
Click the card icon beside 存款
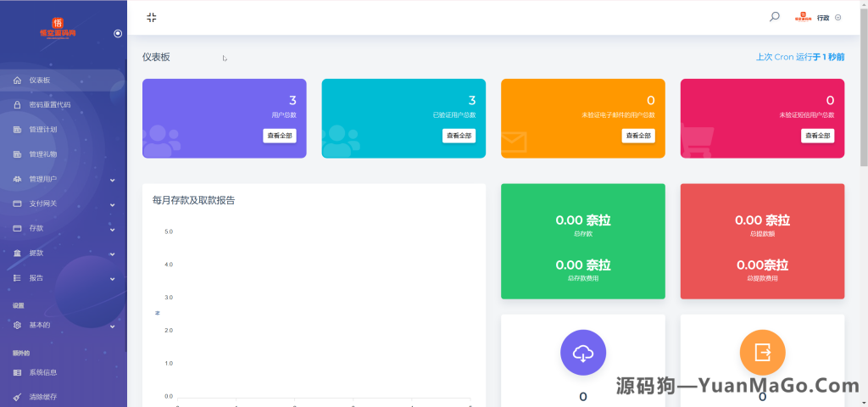click(17, 228)
